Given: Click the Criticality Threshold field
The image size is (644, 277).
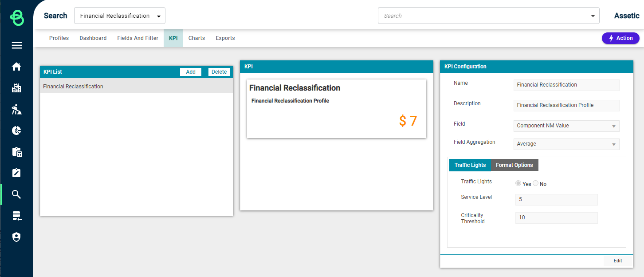Looking at the screenshot, I should [x=556, y=218].
